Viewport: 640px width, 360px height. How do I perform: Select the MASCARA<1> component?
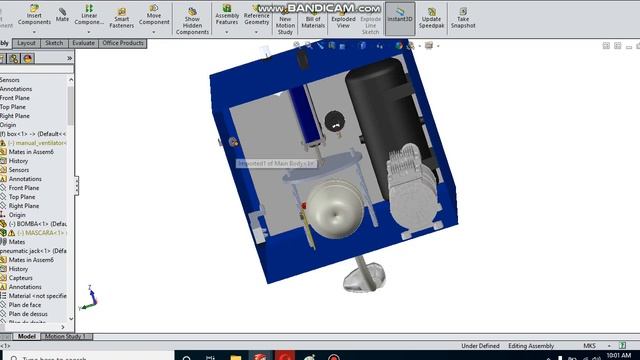33,233
